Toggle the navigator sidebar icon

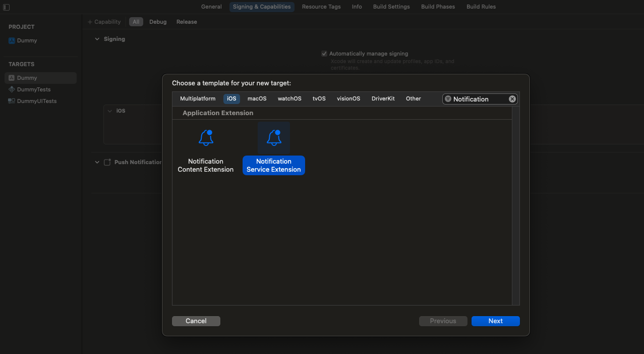[x=6, y=7]
